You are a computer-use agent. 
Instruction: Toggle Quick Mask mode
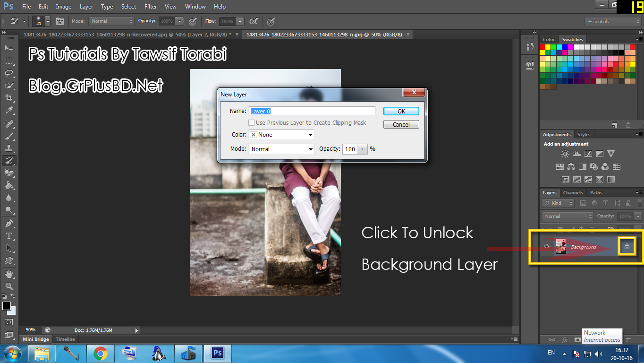pos(8,322)
